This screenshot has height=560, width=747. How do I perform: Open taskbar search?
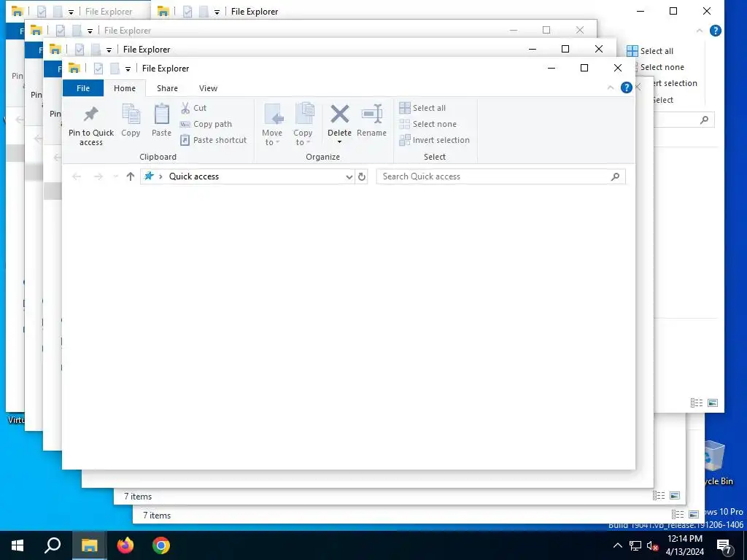(53, 545)
